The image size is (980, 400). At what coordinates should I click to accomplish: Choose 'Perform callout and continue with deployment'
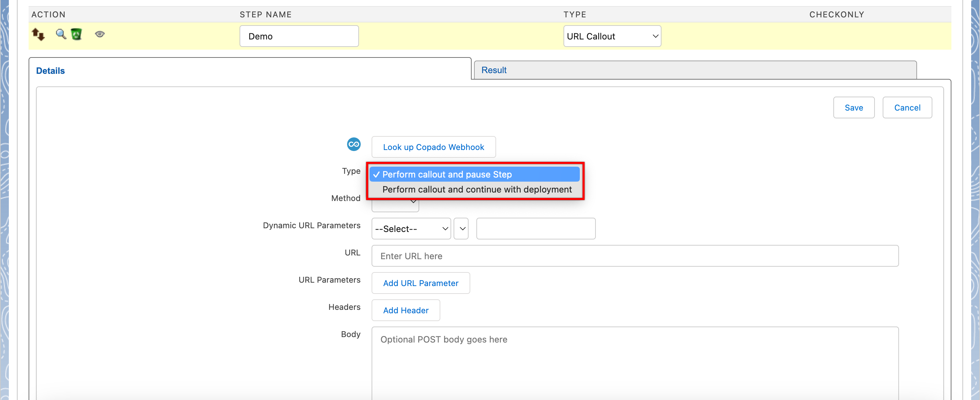(x=476, y=189)
